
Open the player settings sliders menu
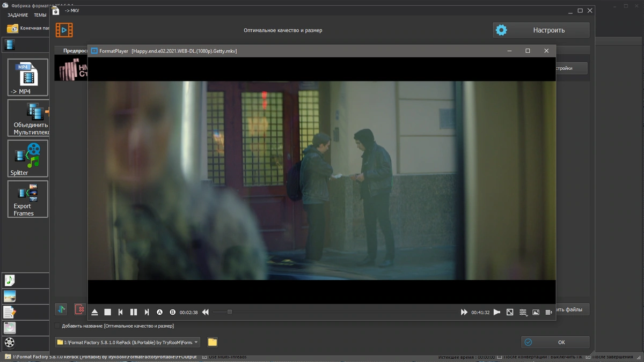523,312
